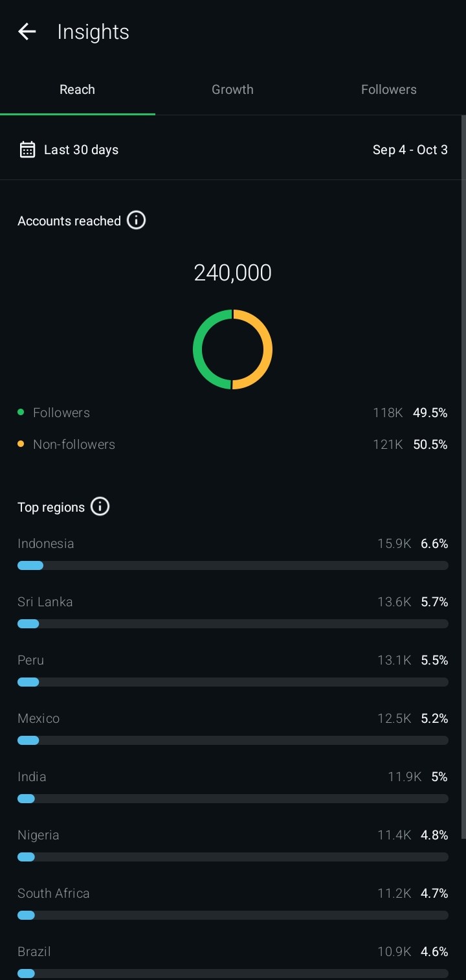Viewport: 466px width, 980px height.
Task: Tap the Sep 4 - Oct 3 range
Action: [x=410, y=150]
